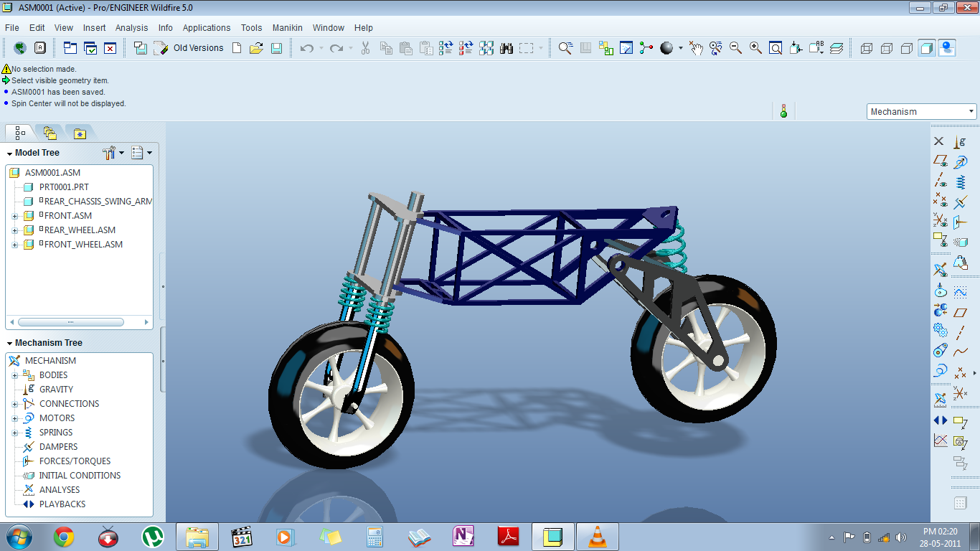Expand the BODIES node in Mechanism Tree
The width and height of the screenshot is (980, 551).
[14, 375]
